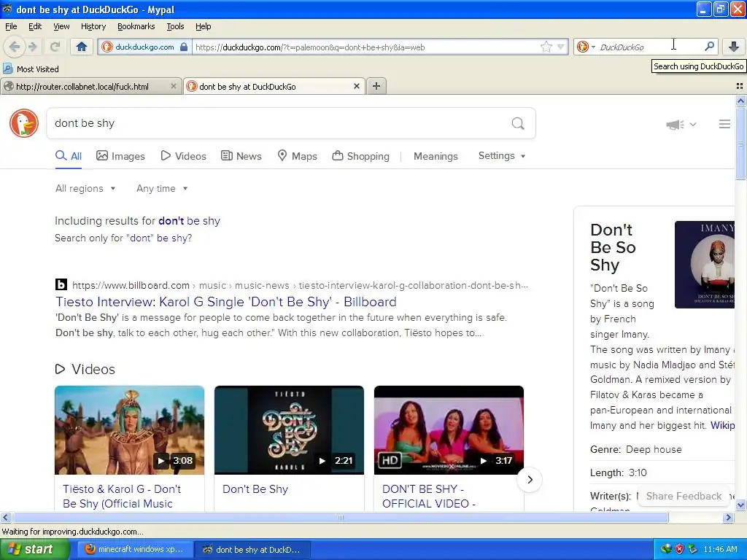
Task: Click the horizontal scrollbar right arrow
Action: coord(728,518)
